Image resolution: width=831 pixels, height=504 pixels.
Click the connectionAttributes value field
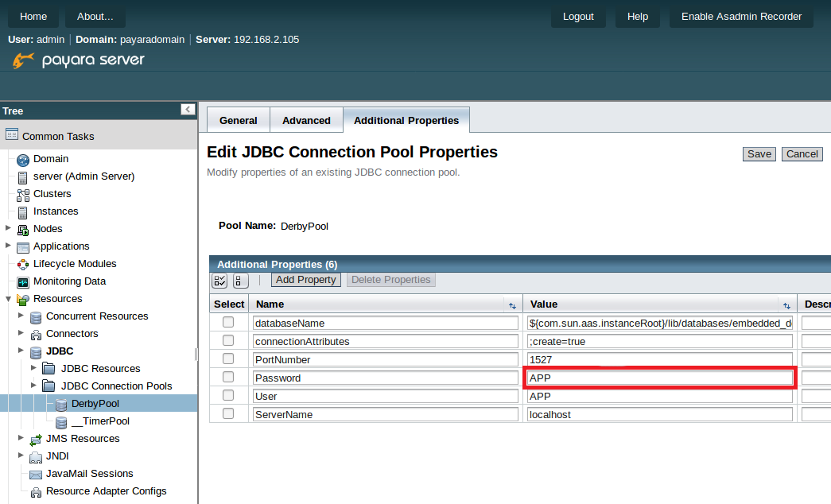point(660,341)
